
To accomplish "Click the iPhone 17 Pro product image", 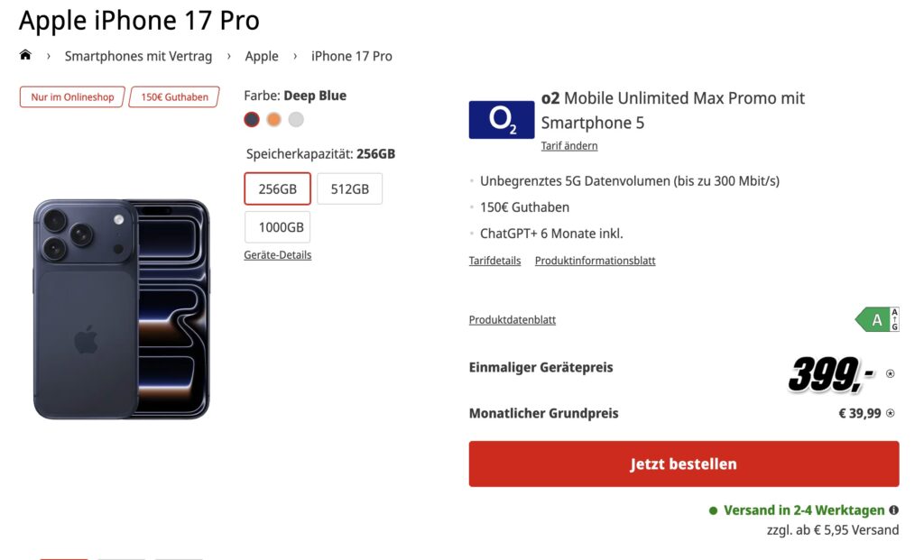I will [122, 309].
